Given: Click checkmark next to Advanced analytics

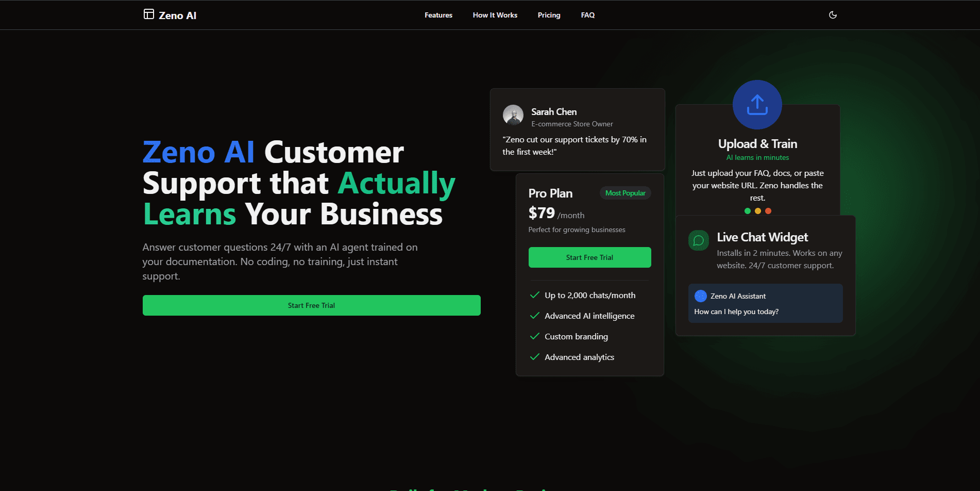Looking at the screenshot, I should pyautogui.click(x=535, y=357).
